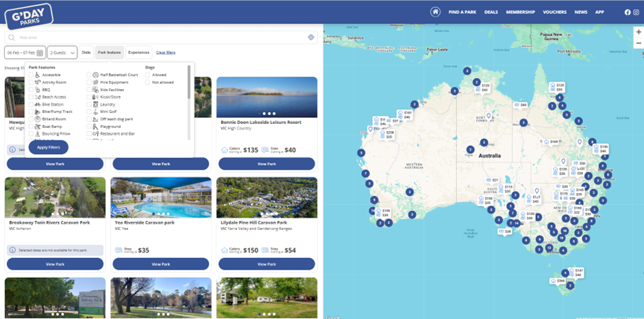Click the Apply Filters button

49,147
